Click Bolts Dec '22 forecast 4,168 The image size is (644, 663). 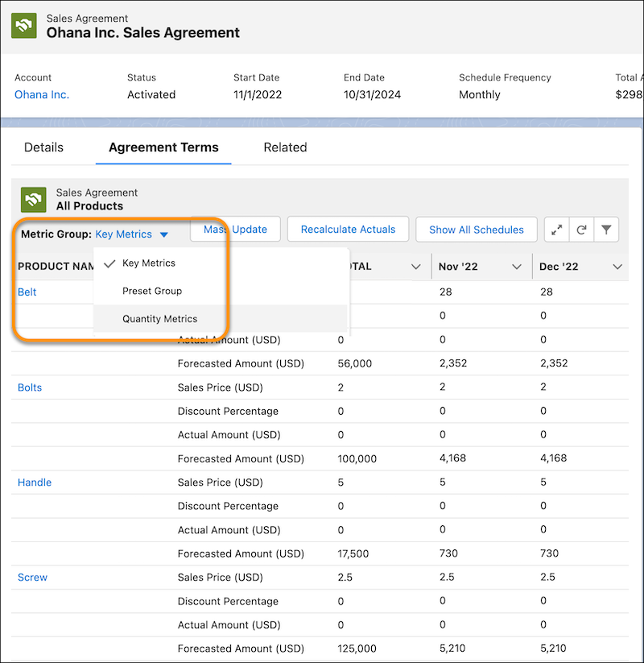coord(553,458)
